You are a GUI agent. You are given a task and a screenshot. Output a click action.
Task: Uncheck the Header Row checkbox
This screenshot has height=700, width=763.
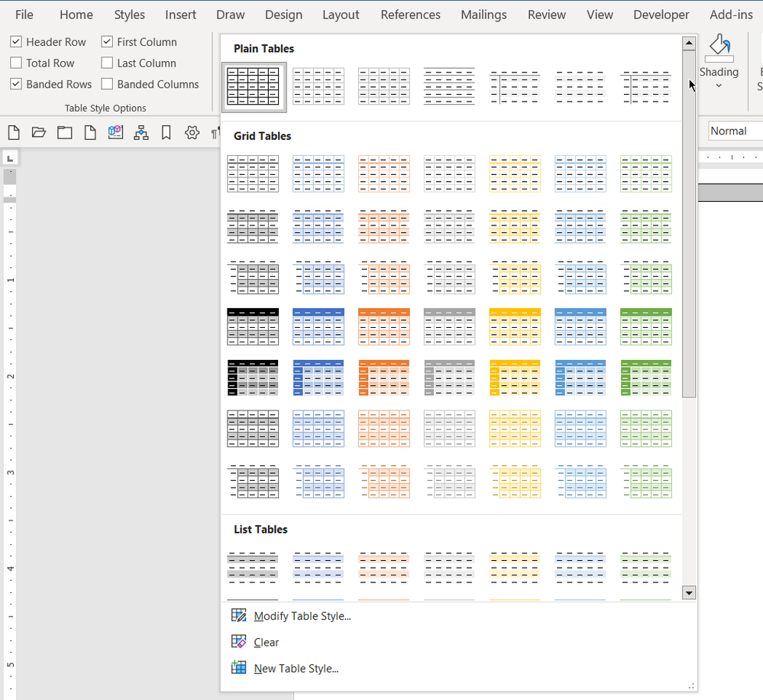16,42
